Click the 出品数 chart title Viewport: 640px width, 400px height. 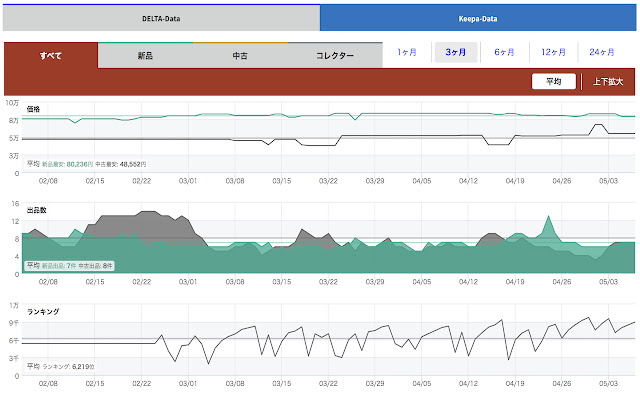(x=37, y=211)
